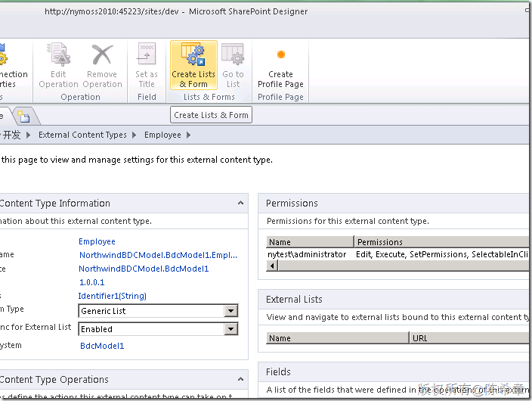532x401 pixels.
Task: Open the BdcModel1 external system link
Action: click(102, 346)
